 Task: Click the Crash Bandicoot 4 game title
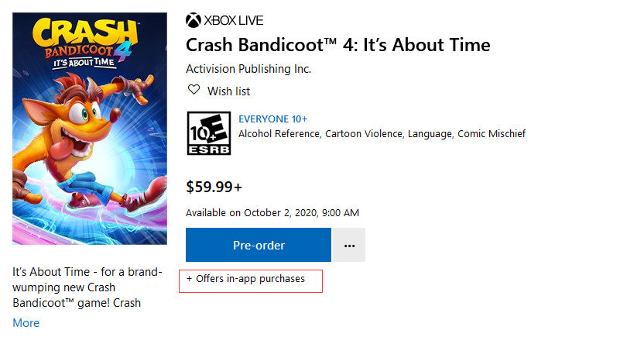pyautogui.click(x=337, y=45)
